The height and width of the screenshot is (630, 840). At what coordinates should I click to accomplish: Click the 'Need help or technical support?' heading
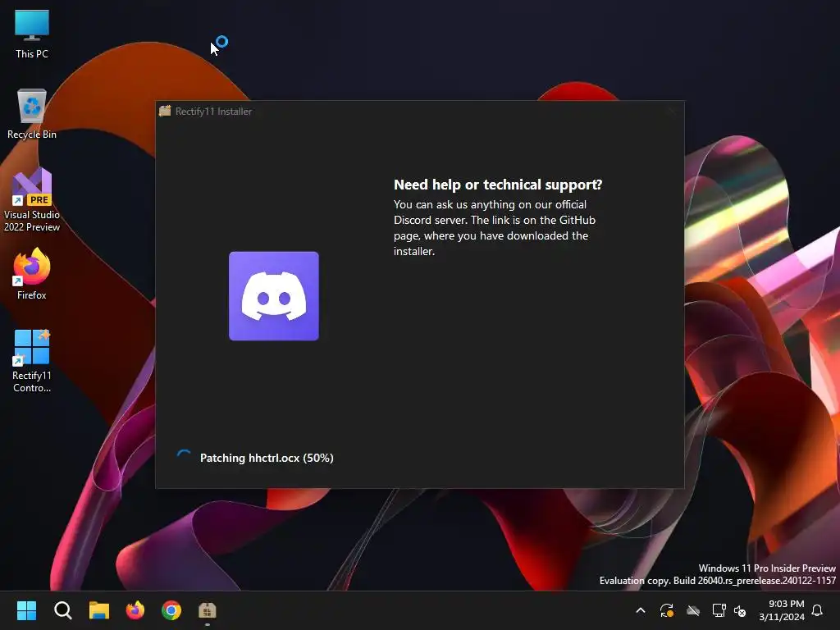498,185
